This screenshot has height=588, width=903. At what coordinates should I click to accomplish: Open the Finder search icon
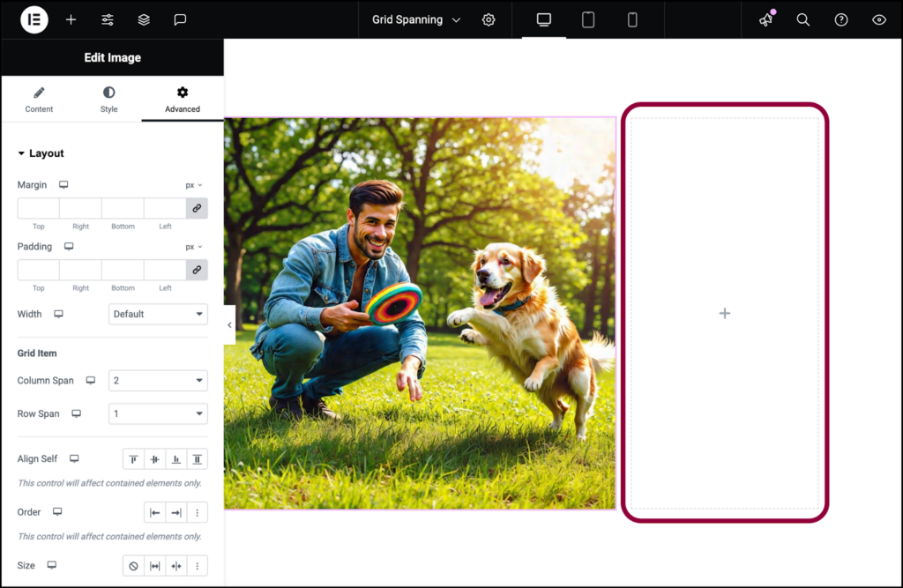point(802,19)
